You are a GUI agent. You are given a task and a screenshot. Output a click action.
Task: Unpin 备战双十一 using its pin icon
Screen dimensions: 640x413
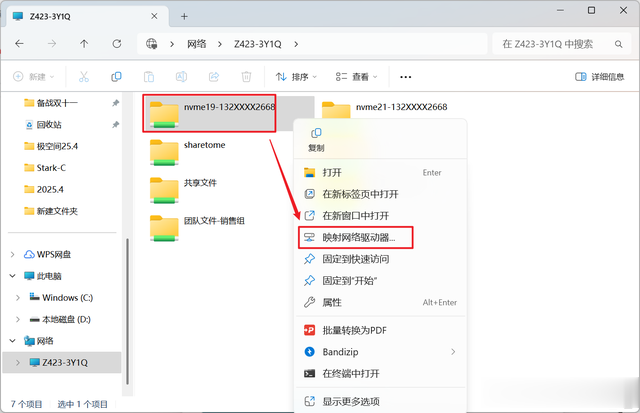[x=116, y=103]
